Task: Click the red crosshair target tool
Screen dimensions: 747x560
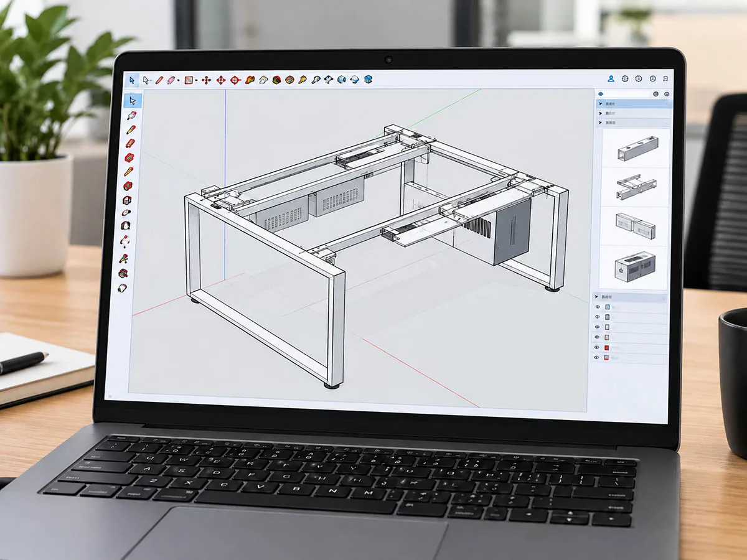Action: coord(235,80)
